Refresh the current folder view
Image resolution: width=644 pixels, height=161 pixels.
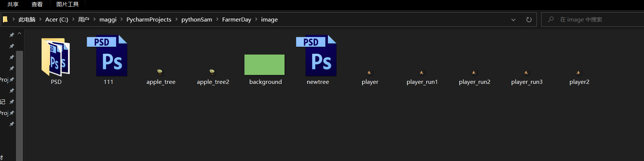click(529, 20)
